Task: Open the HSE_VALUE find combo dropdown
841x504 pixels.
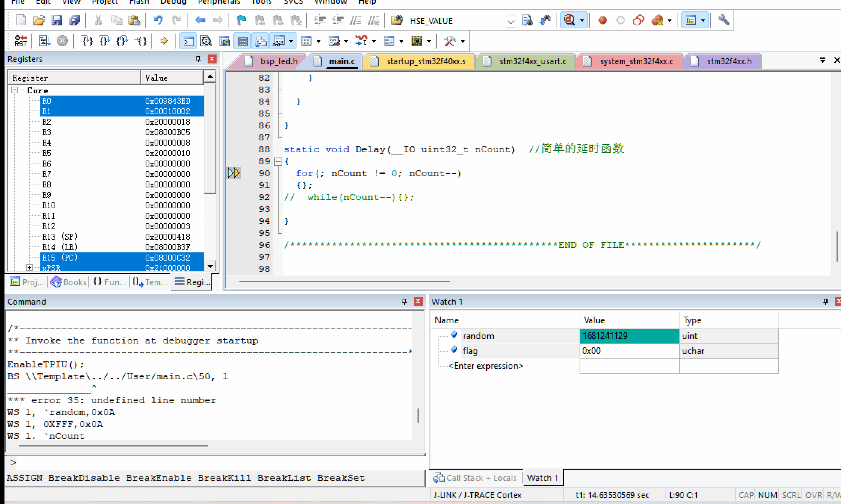Action: (511, 21)
